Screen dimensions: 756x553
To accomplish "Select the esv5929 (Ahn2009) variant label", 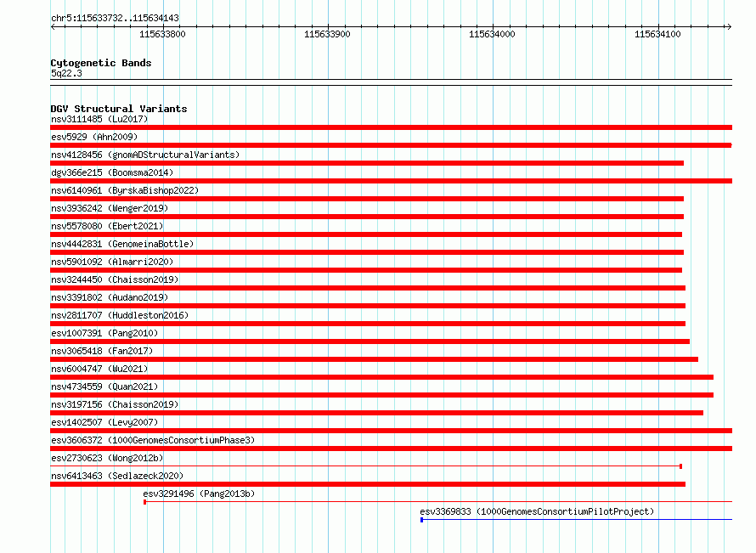I will pyautogui.click(x=94, y=137).
